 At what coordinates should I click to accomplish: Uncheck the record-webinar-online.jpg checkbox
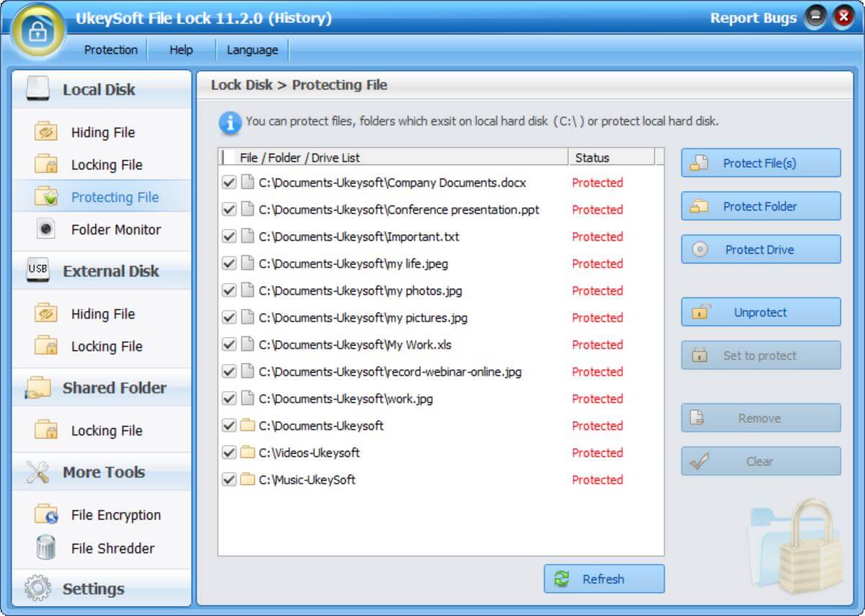(229, 372)
